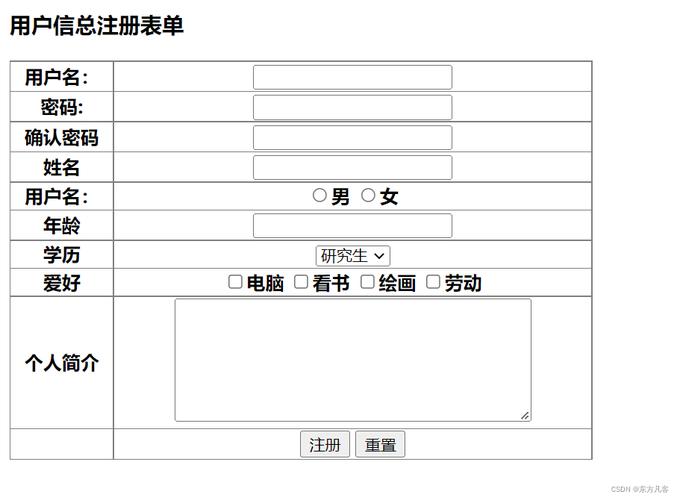Viewport: 680px width, 500px height.
Task: Click the 年龄 label
Action: pyautogui.click(x=62, y=225)
